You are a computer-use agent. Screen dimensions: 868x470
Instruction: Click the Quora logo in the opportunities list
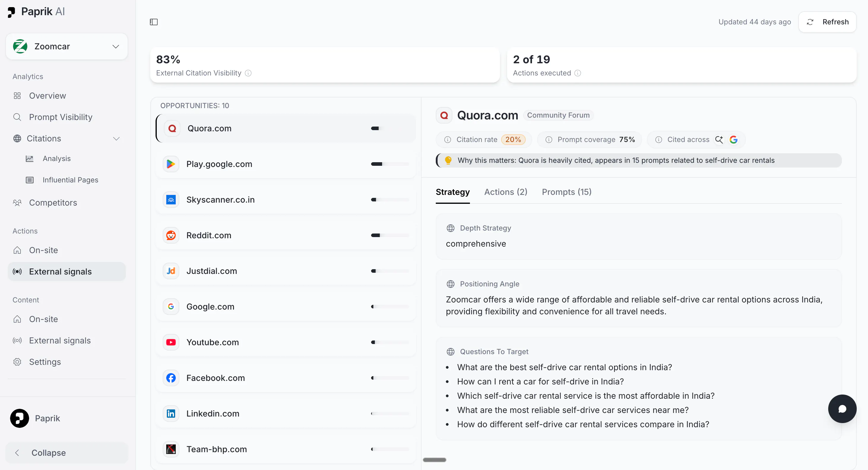point(172,128)
